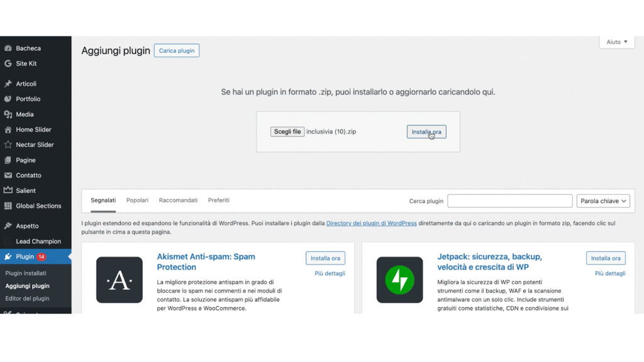The height and width of the screenshot is (362, 644).
Task: Select Plugin installati in the submenu
Action: 26,273
